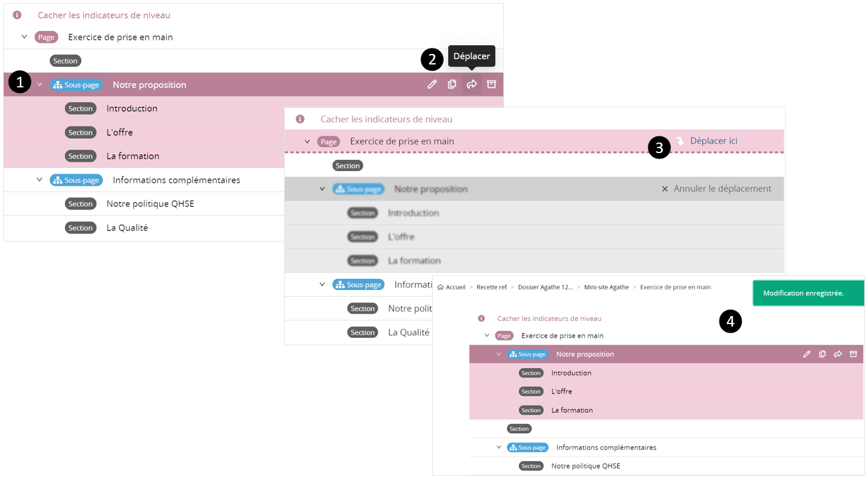Open the Recette ref breadcrumb
Screen dimensions: 868x479
(492, 288)
